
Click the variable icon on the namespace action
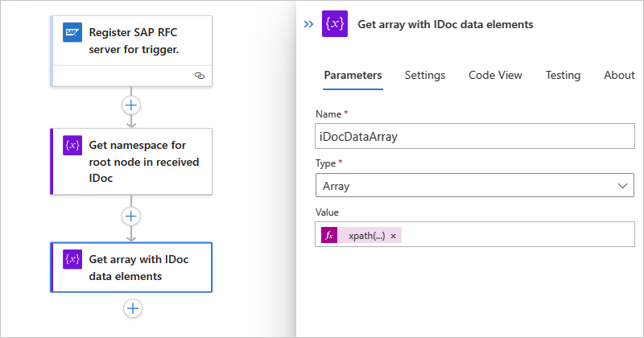click(72, 146)
